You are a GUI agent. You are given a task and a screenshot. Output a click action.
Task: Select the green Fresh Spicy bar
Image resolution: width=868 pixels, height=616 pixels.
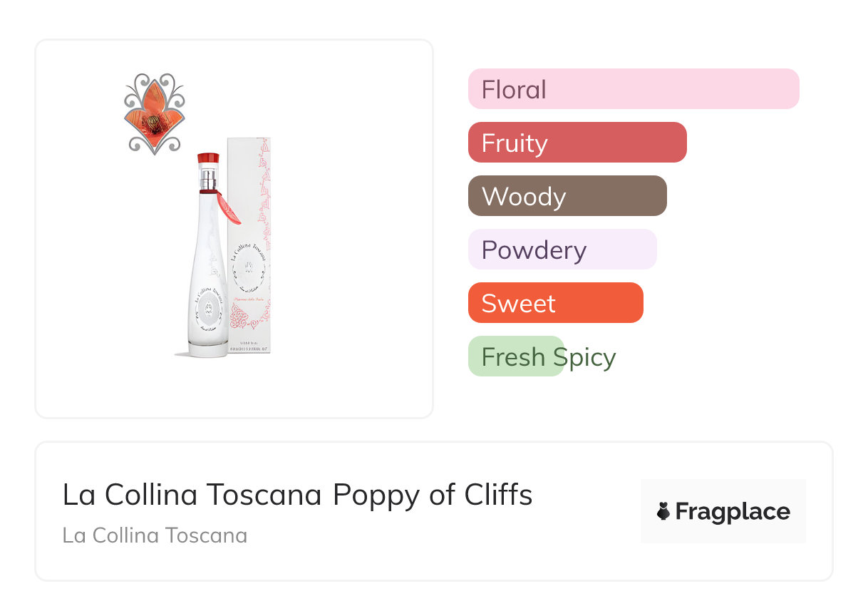[516, 356]
